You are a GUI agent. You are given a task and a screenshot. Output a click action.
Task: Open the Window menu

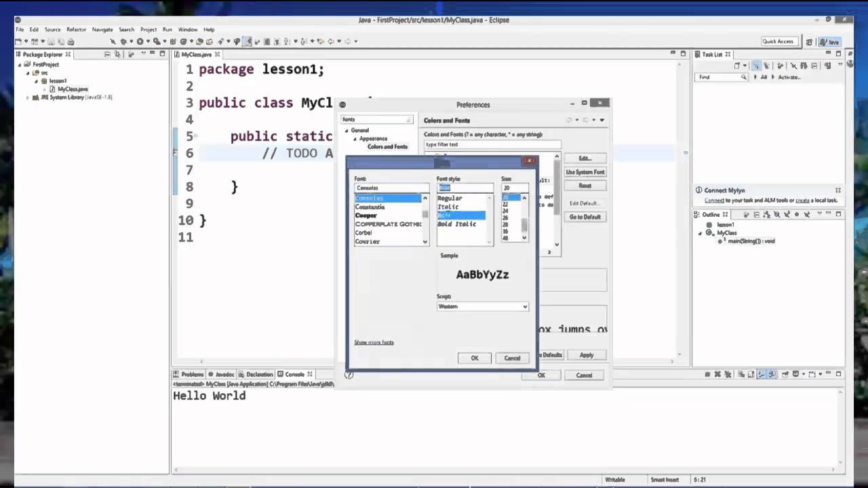coord(188,30)
